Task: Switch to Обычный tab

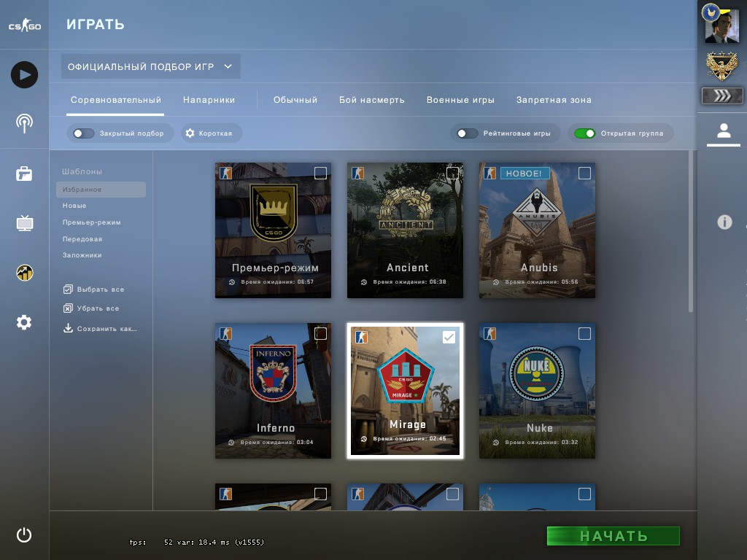Action: 295,100
